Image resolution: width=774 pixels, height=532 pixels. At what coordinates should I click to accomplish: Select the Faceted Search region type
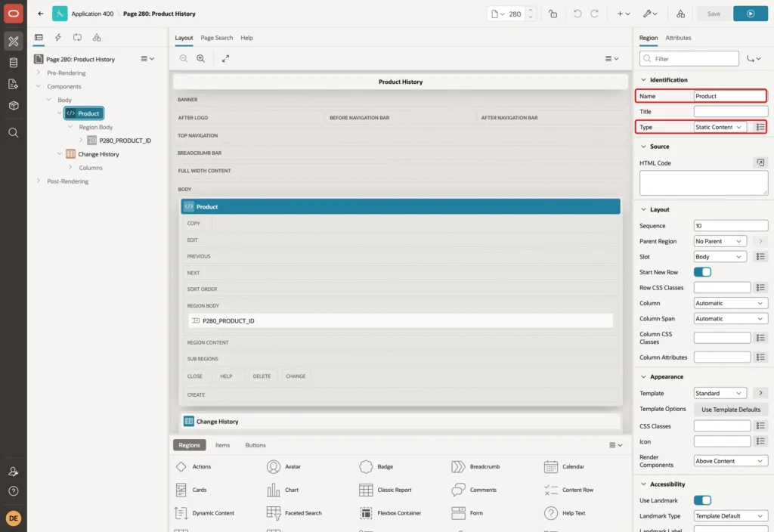294,513
